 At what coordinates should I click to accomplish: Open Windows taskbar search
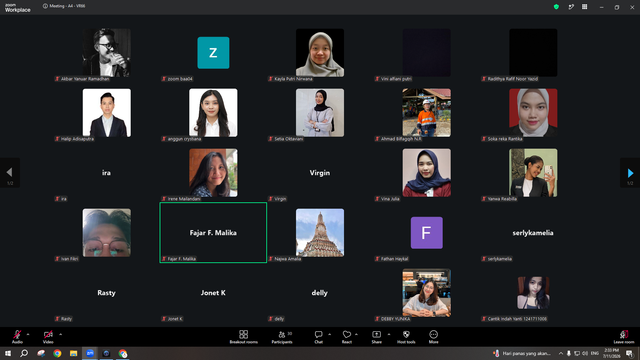tap(24, 353)
